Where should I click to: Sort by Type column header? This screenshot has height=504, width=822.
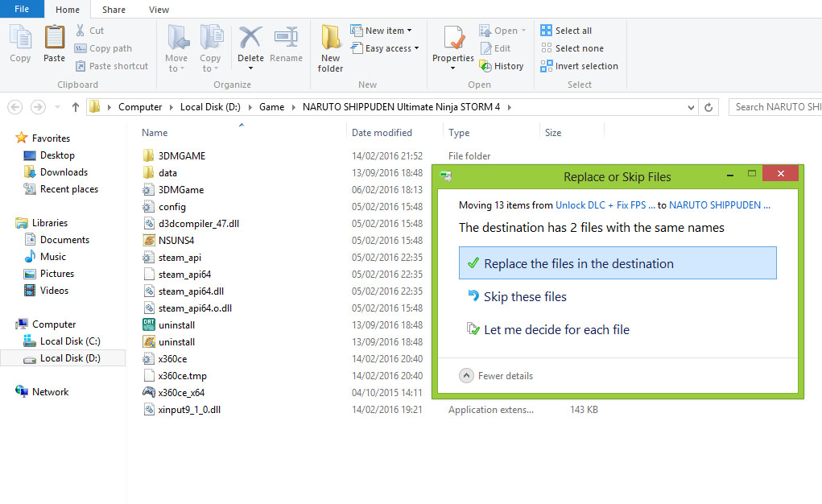(x=459, y=133)
